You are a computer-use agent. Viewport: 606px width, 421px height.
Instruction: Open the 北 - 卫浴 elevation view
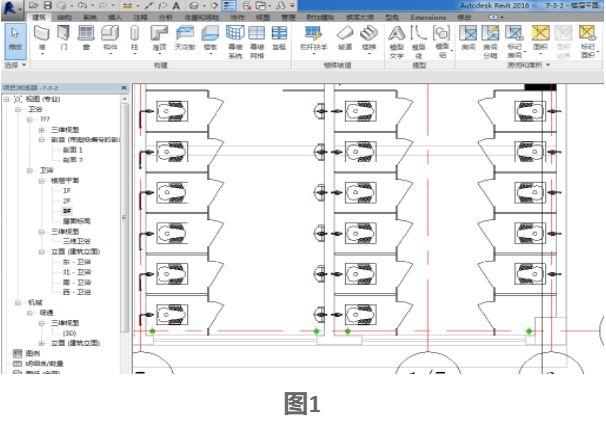[77, 272]
